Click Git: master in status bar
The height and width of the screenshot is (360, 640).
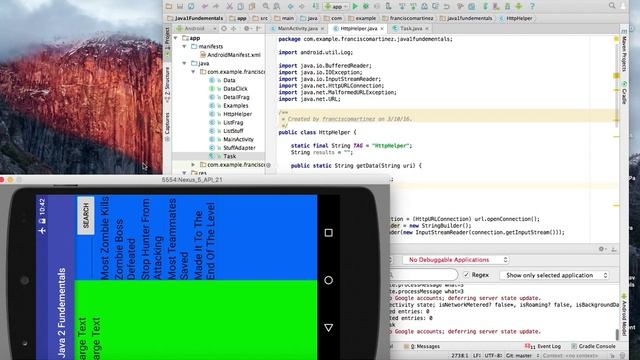[x=519, y=356]
